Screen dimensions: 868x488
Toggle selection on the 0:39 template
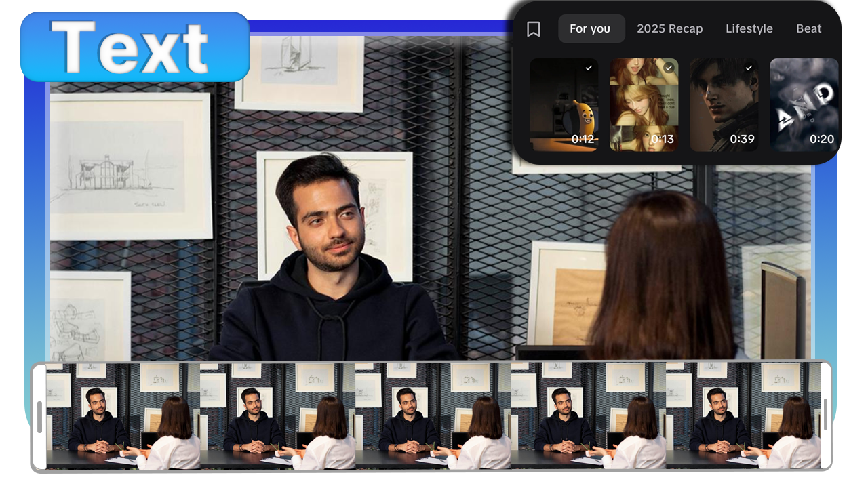click(748, 68)
